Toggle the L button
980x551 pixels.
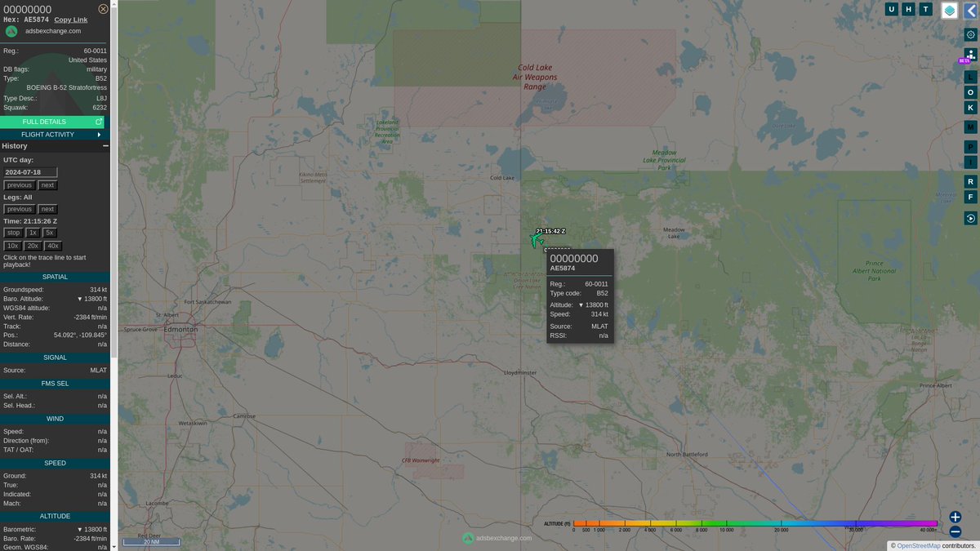pyautogui.click(x=970, y=76)
